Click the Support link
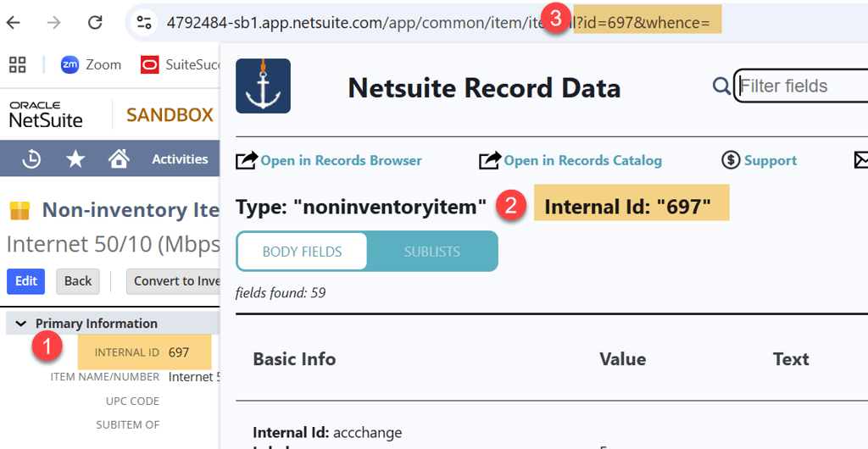Image resolution: width=868 pixels, height=449 pixels. click(x=770, y=160)
